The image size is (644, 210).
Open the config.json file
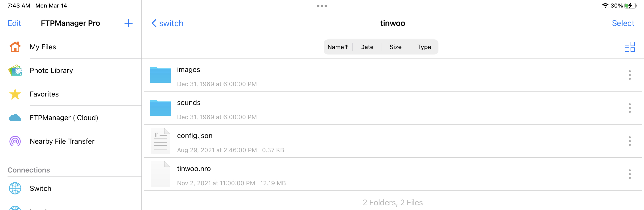click(x=393, y=141)
